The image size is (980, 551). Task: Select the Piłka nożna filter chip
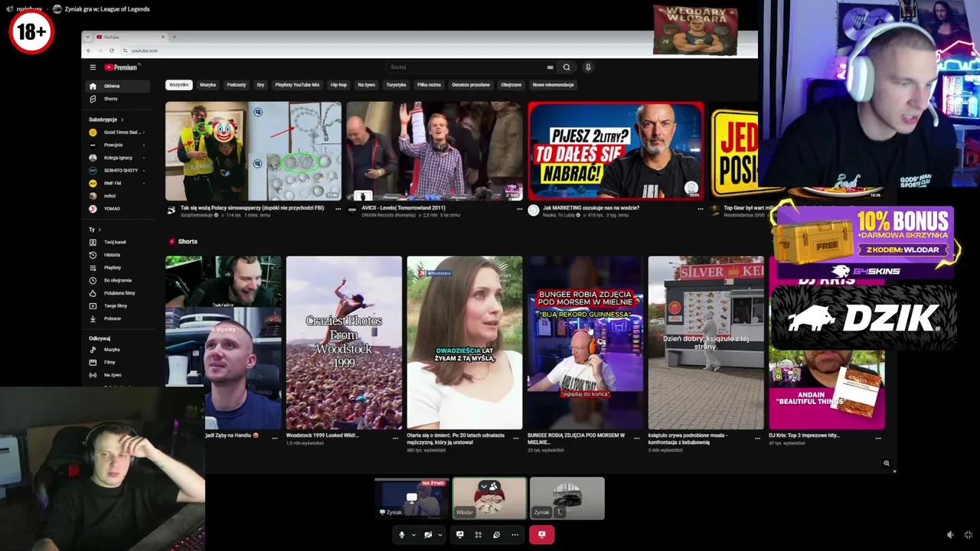point(429,85)
